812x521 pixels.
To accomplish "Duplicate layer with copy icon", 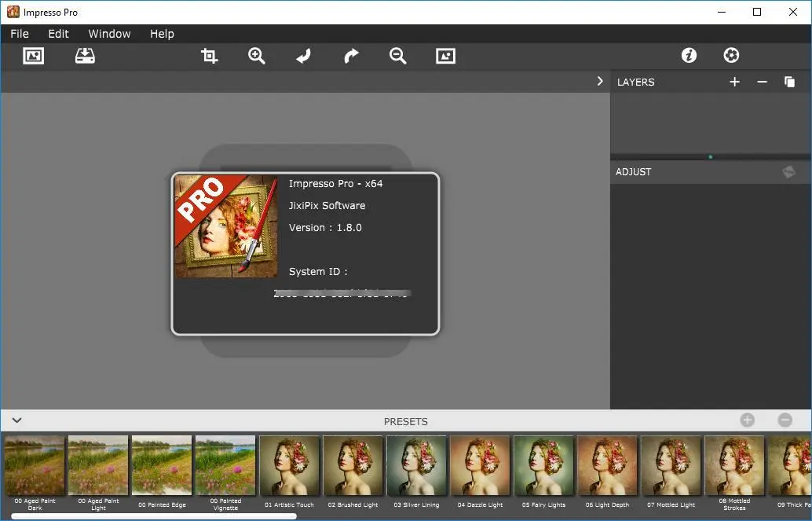I will pos(789,82).
